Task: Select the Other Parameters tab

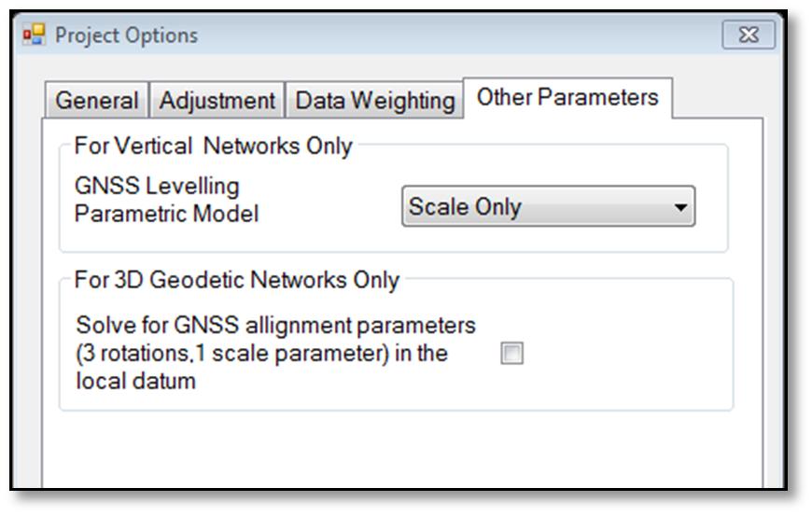Action: 567,97
